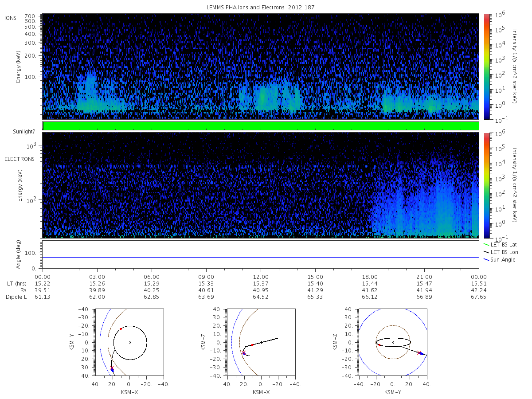The width and height of the screenshot is (532, 399).
Task: Click the 03:00 time axis label
Action: coord(97,276)
